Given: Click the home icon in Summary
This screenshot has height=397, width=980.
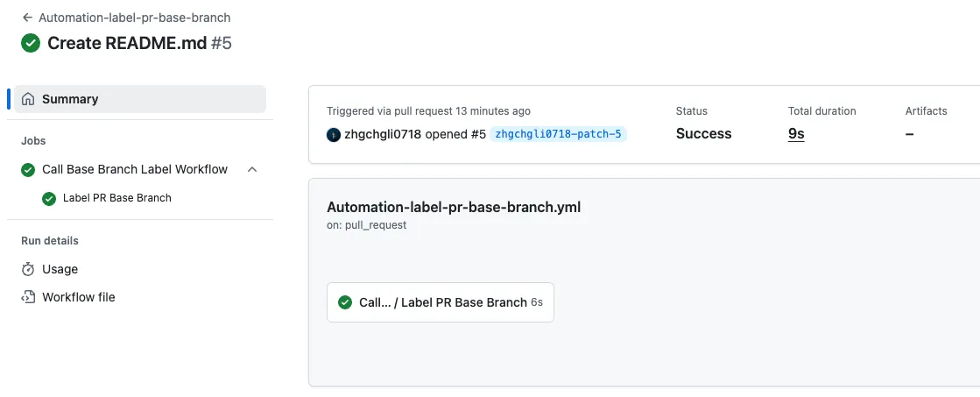Looking at the screenshot, I should pos(29,99).
